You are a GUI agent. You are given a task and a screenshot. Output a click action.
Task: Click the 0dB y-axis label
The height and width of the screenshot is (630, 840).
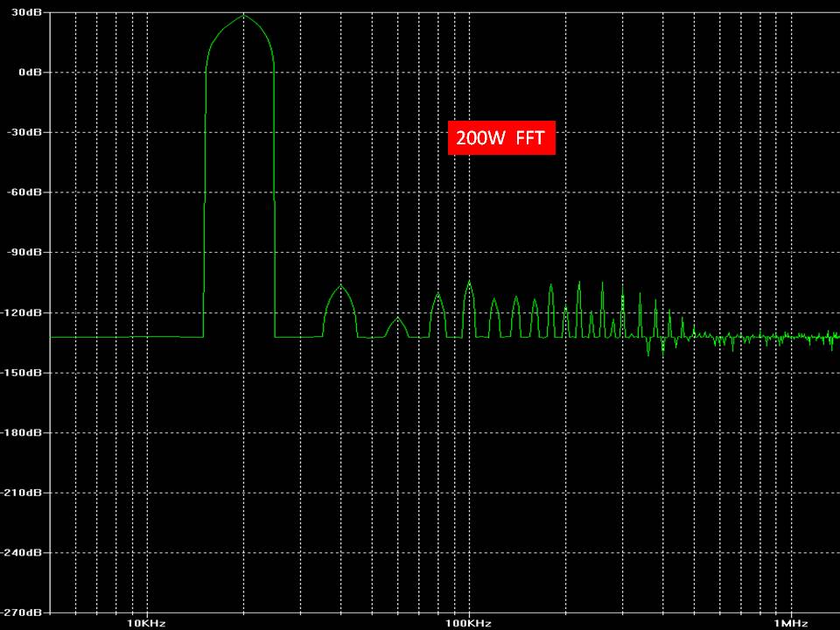tap(30, 72)
